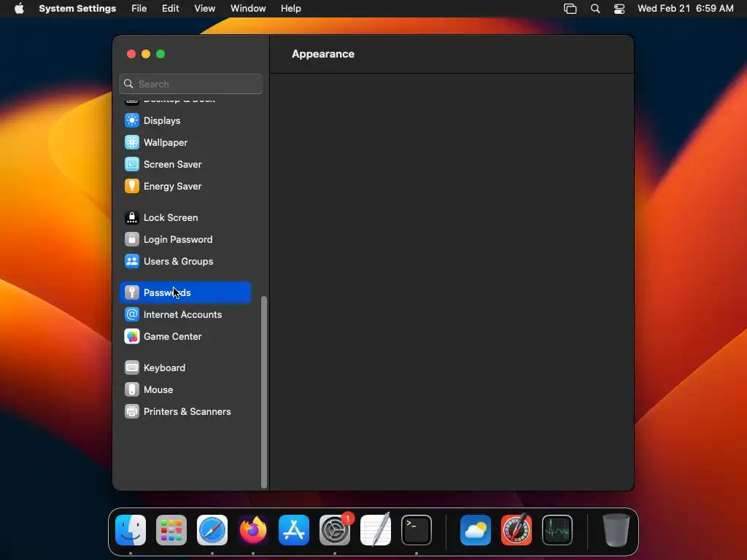
Task: Click the Game Center colorful bubbles icon
Action: coord(132,337)
